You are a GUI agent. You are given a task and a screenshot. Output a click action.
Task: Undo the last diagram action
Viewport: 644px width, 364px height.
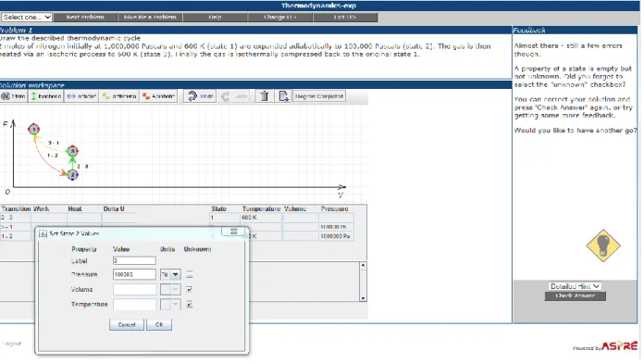200,96
